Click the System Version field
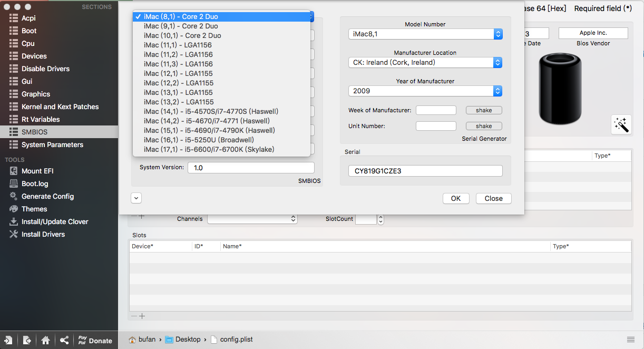Viewport: 644px width, 349px height. pyautogui.click(x=251, y=168)
